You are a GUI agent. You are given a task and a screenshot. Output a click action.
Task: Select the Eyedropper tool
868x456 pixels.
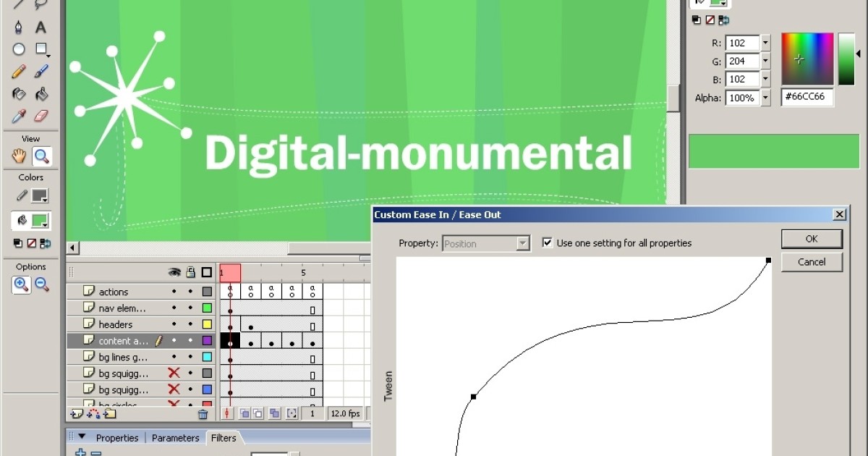19,116
